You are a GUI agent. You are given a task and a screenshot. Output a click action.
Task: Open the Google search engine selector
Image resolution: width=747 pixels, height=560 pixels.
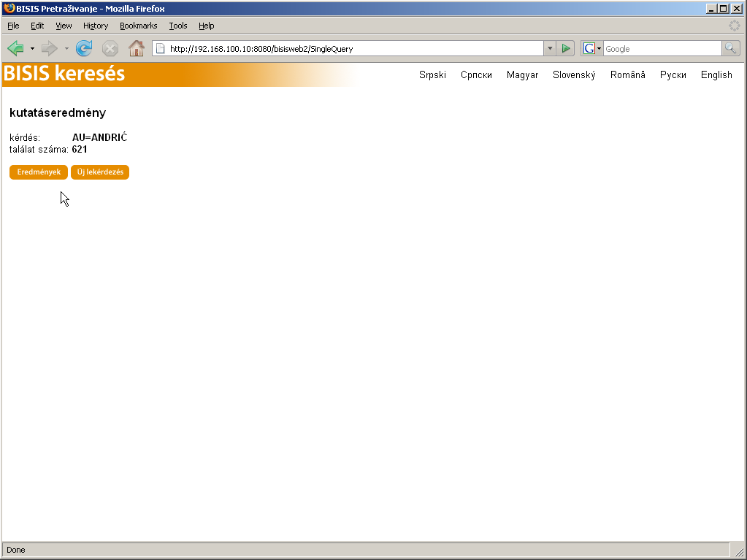tap(592, 49)
